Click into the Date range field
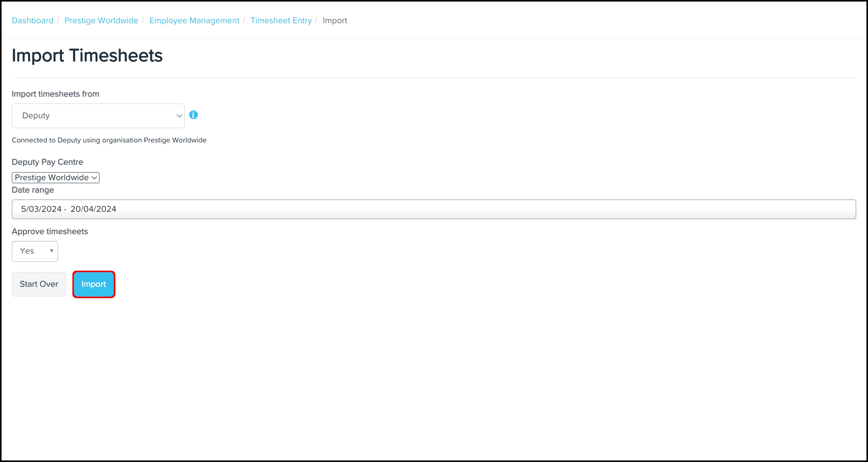 (433, 209)
